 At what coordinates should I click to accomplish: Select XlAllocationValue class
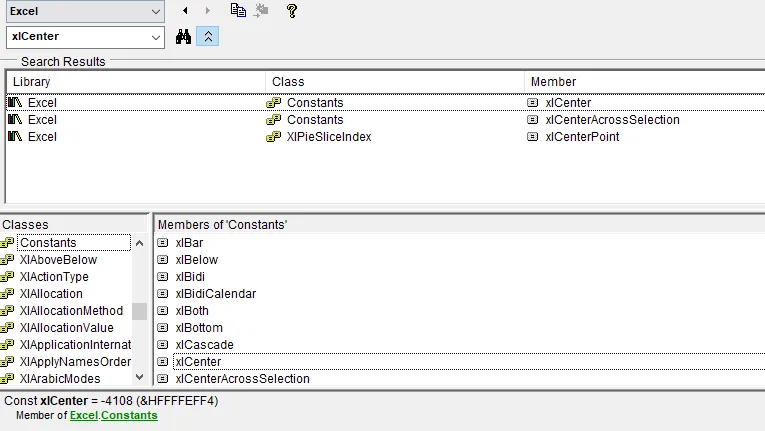pos(66,328)
